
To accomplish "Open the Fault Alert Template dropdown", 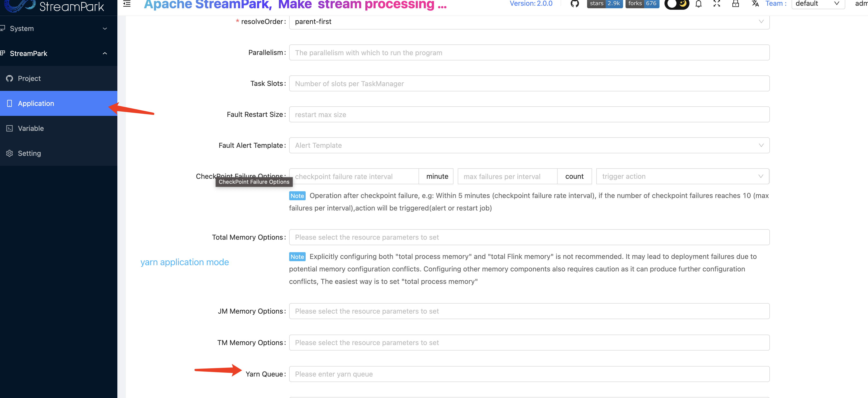I will coord(529,145).
